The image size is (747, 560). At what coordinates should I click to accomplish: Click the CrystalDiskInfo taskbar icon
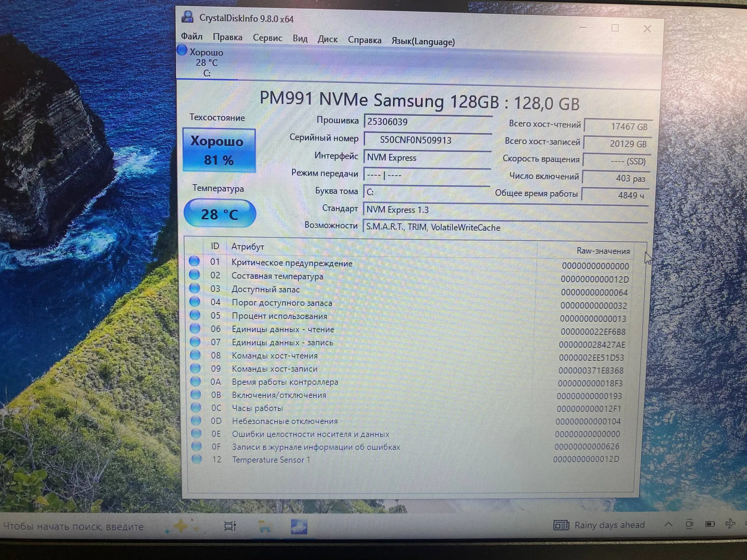coord(299,527)
